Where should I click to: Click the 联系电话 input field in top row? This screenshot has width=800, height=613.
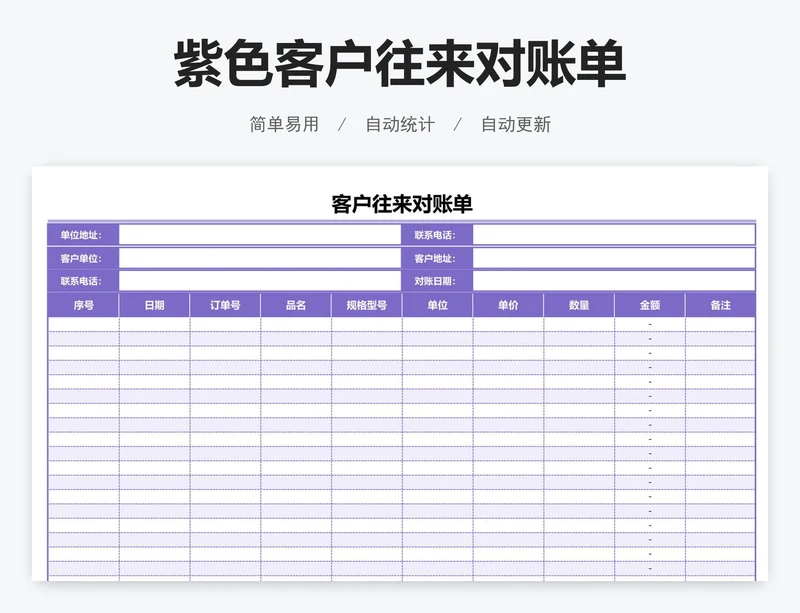click(613, 235)
